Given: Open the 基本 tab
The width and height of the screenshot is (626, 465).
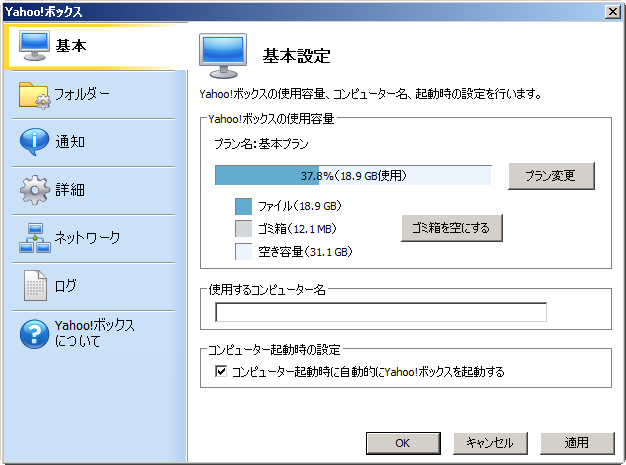Looking at the screenshot, I should 95,46.
